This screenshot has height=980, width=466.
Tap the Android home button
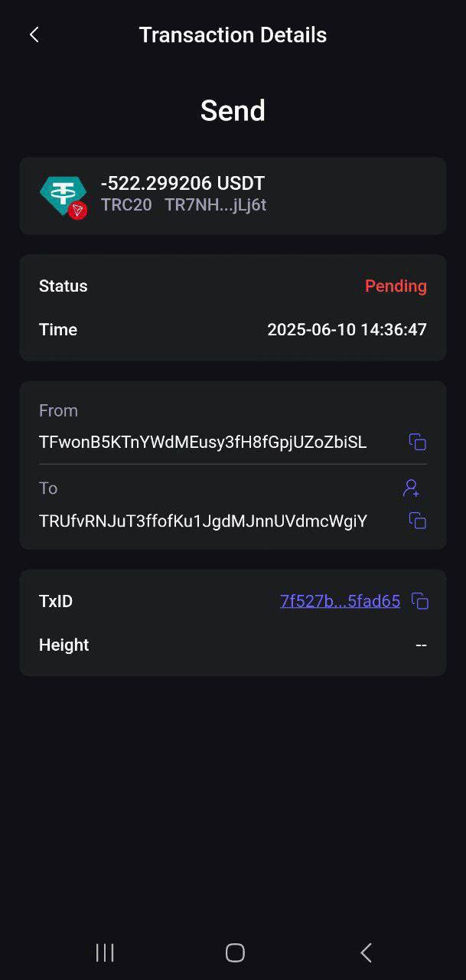click(235, 952)
